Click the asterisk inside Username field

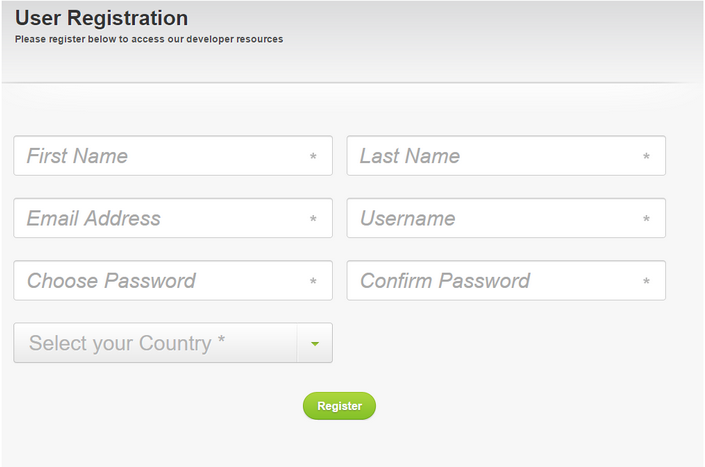pos(646,219)
